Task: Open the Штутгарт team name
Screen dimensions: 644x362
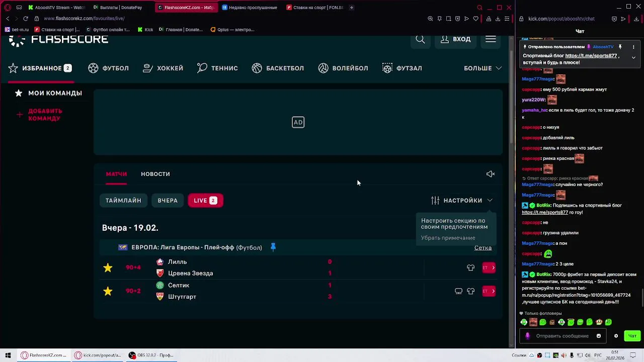Action: pos(182,297)
